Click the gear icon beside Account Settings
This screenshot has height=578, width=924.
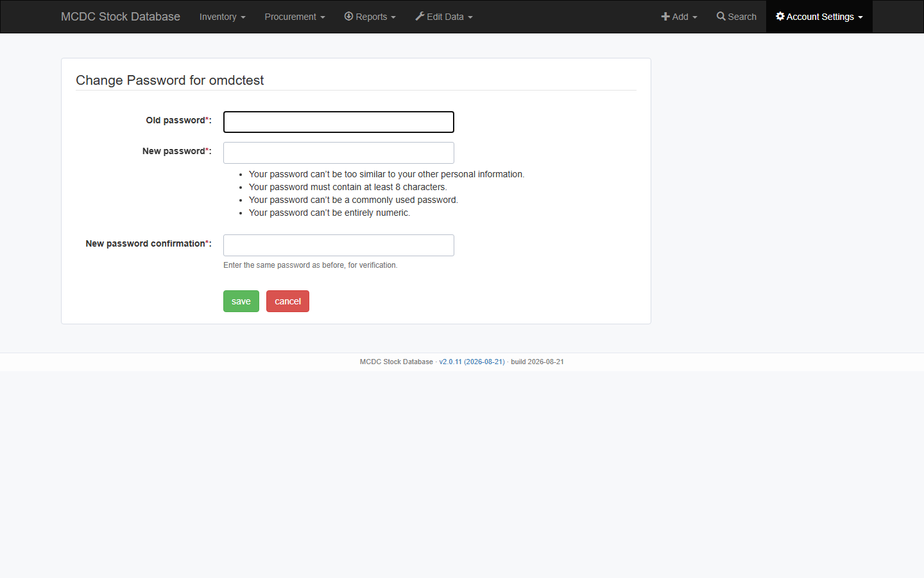780,16
